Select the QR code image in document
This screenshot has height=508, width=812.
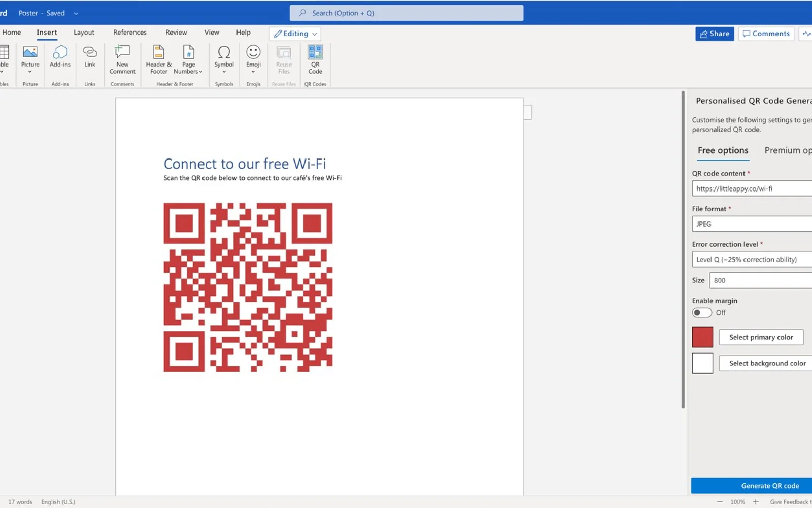pyautogui.click(x=248, y=288)
